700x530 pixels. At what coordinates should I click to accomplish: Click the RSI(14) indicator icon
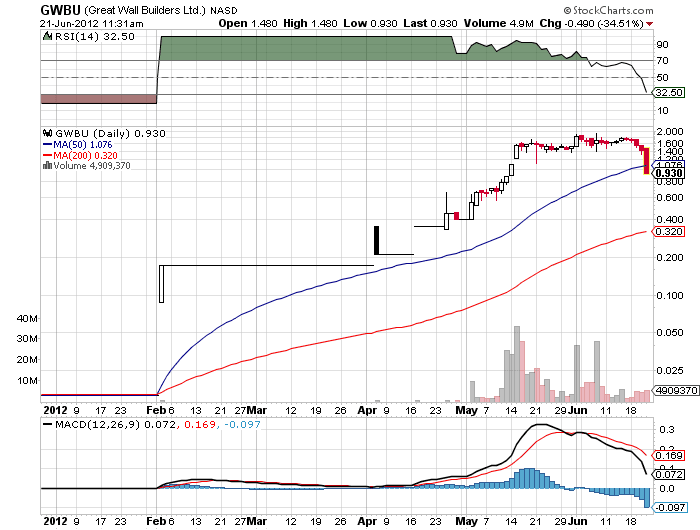(x=47, y=36)
